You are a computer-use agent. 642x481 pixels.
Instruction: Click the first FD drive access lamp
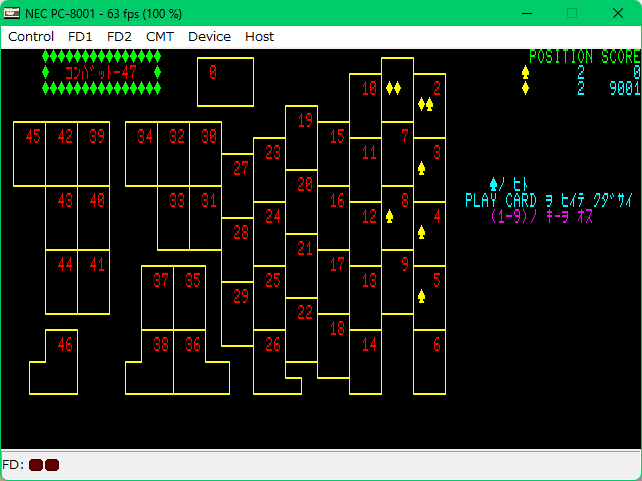(36, 465)
